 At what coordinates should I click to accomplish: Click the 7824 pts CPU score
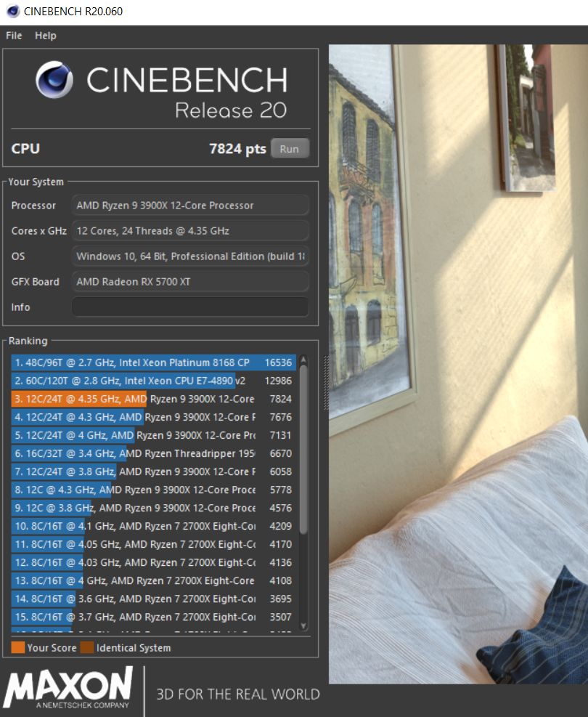click(237, 149)
